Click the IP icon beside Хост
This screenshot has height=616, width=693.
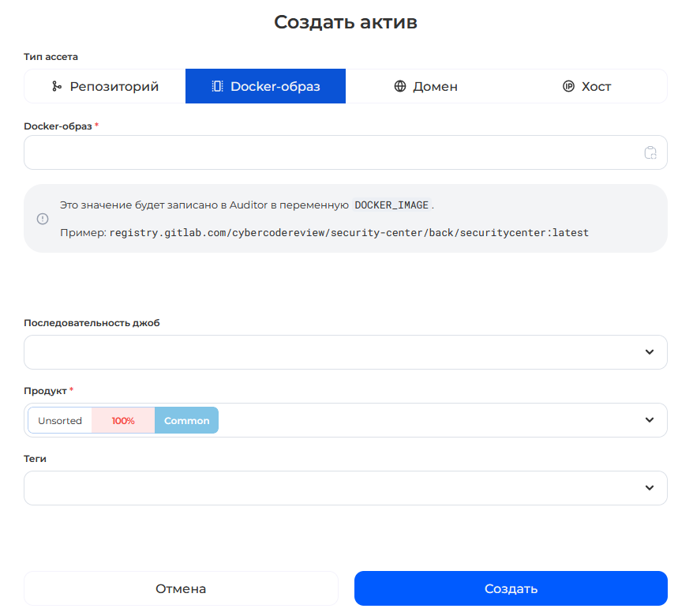click(568, 87)
